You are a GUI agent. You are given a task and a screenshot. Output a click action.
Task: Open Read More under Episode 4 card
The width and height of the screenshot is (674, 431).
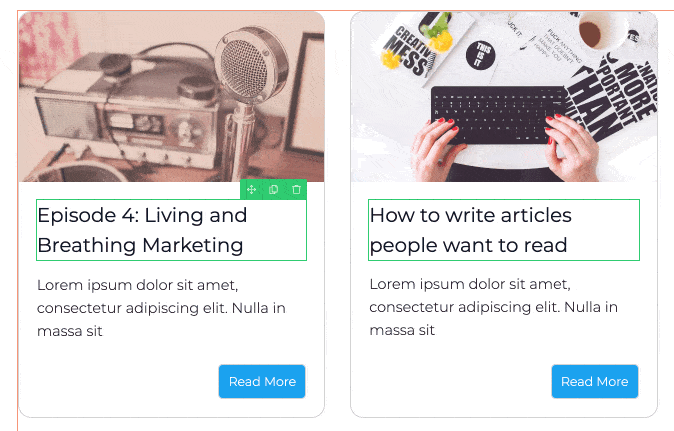(x=262, y=382)
